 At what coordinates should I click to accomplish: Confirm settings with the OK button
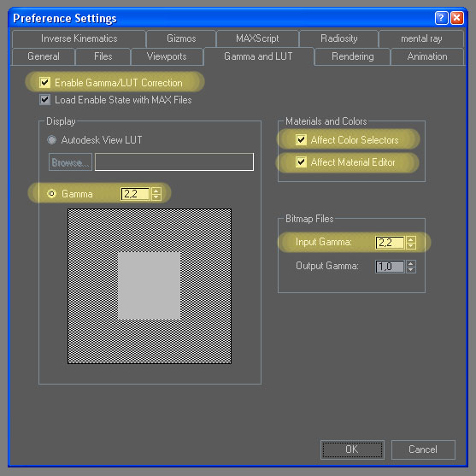click(352, 450)
